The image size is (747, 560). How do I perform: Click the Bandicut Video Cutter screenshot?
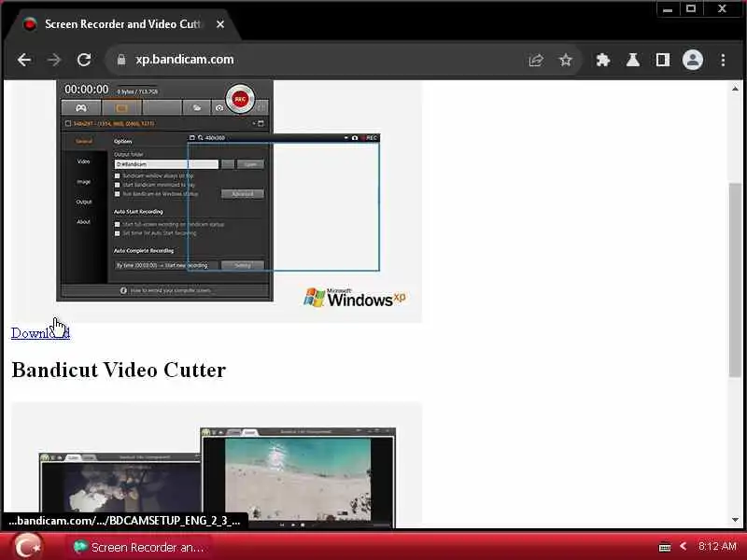[x=217, y=465]
